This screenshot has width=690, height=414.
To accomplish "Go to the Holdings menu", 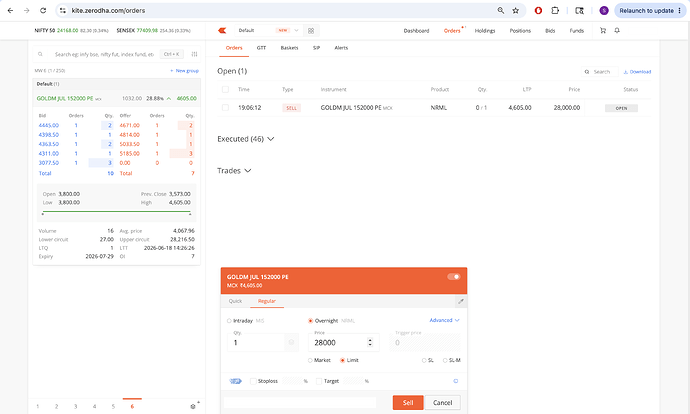I will click(485, 31).
